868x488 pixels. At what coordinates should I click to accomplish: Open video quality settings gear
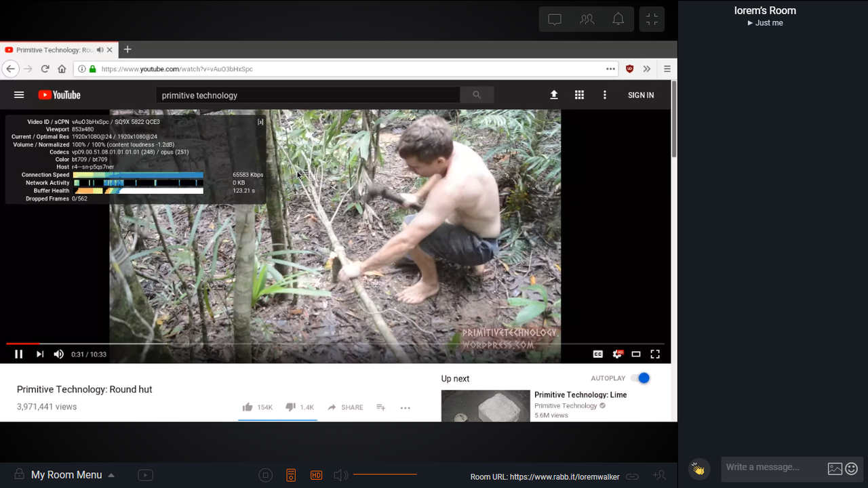(x=617, y=354)
